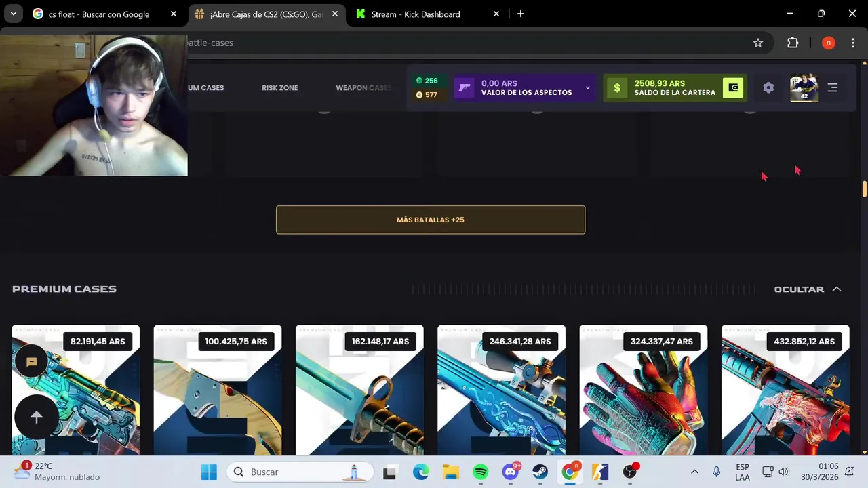868x488 pixels.
Task: Open the chat bubble icon
Action: point(31,362)
